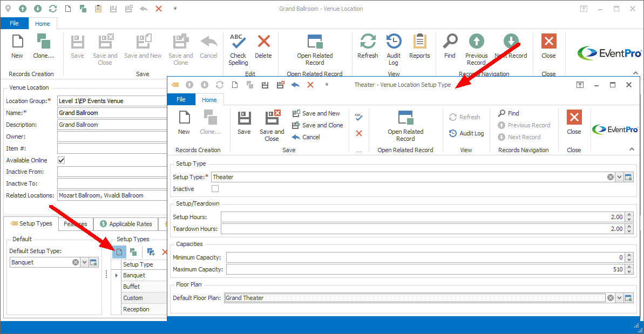Click Find in Grand Ballroom ribbon
Screen dimensions: 644x334
450,46
